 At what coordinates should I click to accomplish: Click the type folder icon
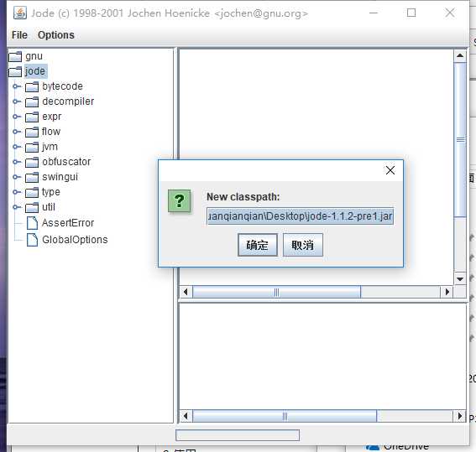coord(32,192)
